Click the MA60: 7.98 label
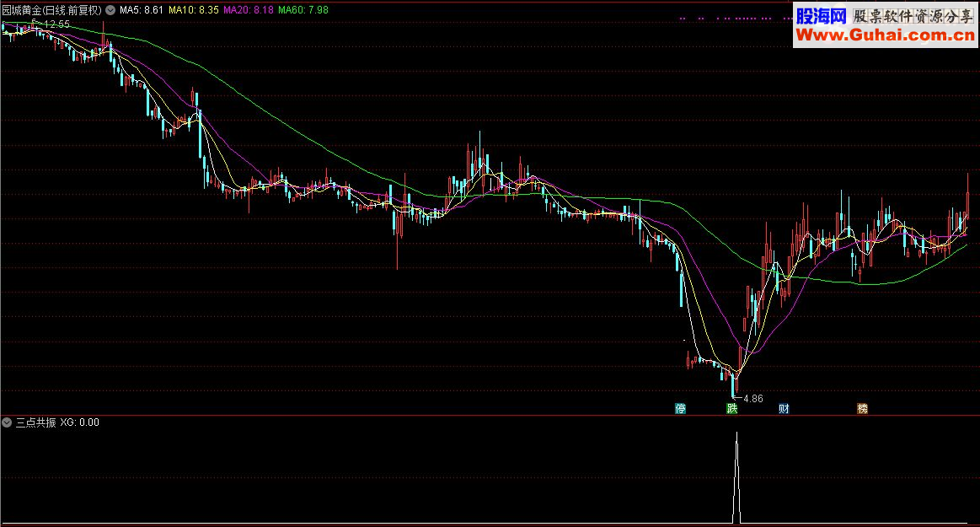This screenshot has width=980, height=527. point(303,10)
